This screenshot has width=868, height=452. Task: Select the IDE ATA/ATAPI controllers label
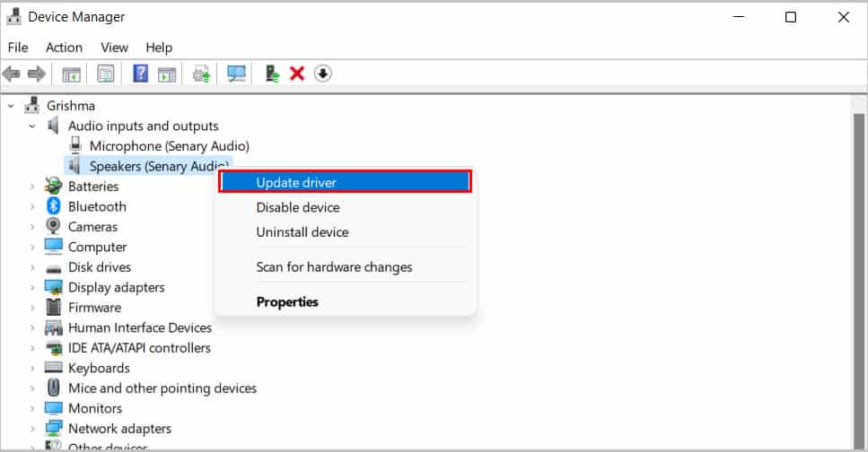coord(139,348)
